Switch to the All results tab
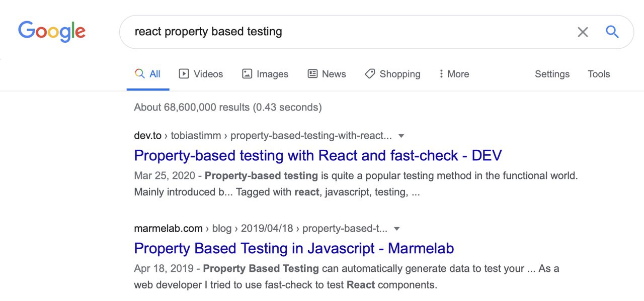Image resolution: width=644 pixels, height=301 pixels. (x=148, y=74)
